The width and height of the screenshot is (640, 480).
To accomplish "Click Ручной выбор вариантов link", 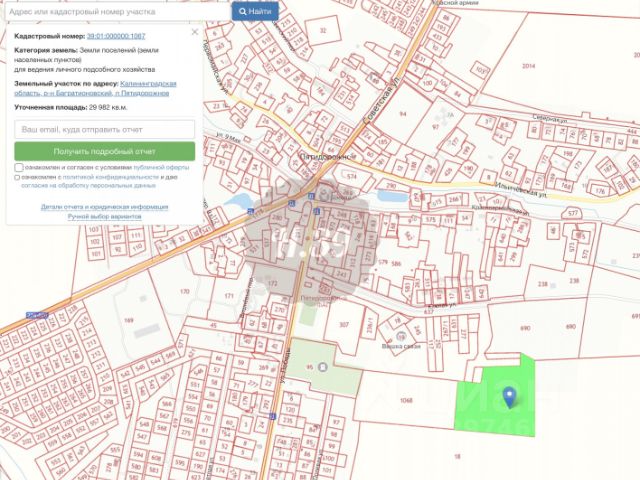I will [104, 216].
